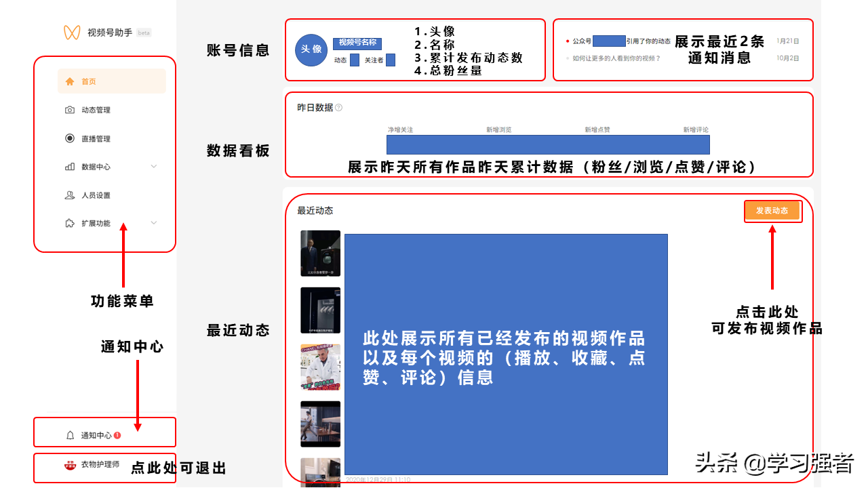The image size is (868, 488).
Task: Open the first video thumbnail in 最近动态
Action: [319, 253]
